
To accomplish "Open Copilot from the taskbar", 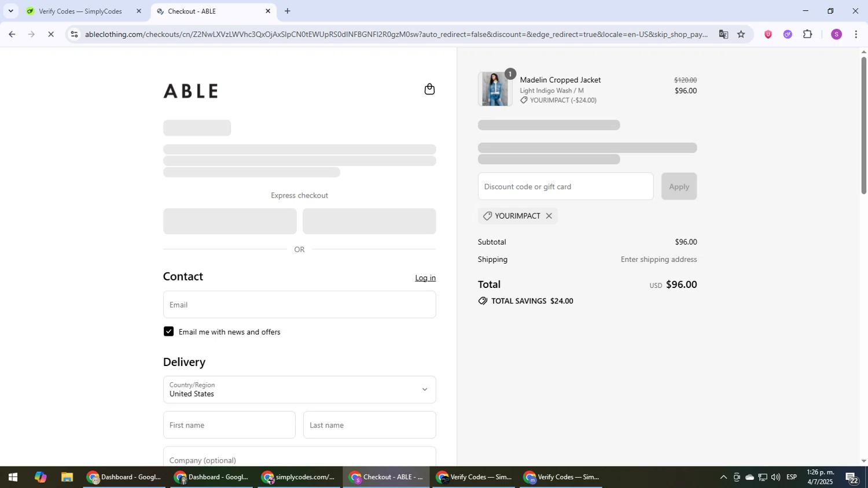I will tap(40, 478).
